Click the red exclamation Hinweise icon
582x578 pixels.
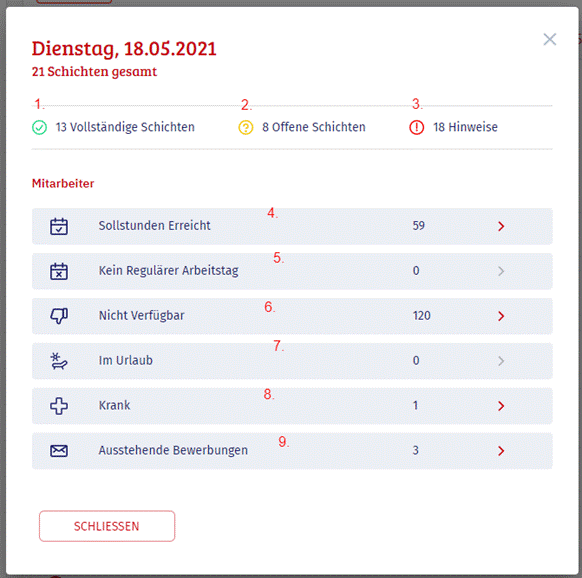coord(416,127)
